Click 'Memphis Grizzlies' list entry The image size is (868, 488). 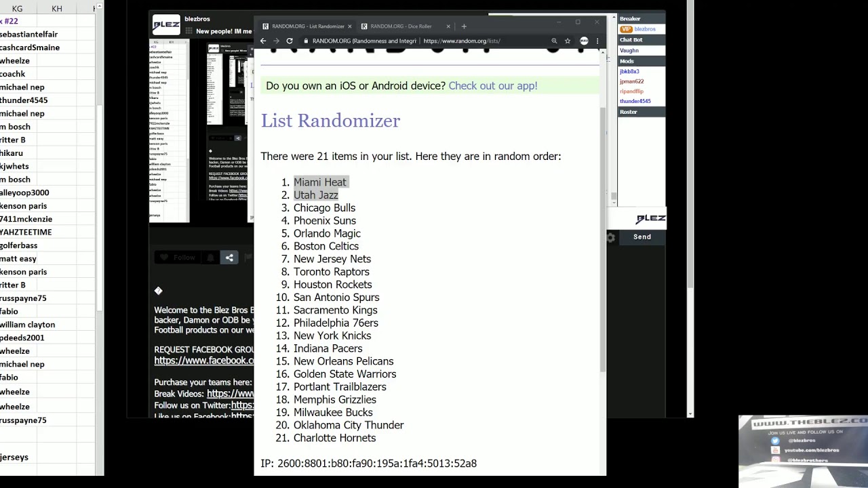point(335,400)
